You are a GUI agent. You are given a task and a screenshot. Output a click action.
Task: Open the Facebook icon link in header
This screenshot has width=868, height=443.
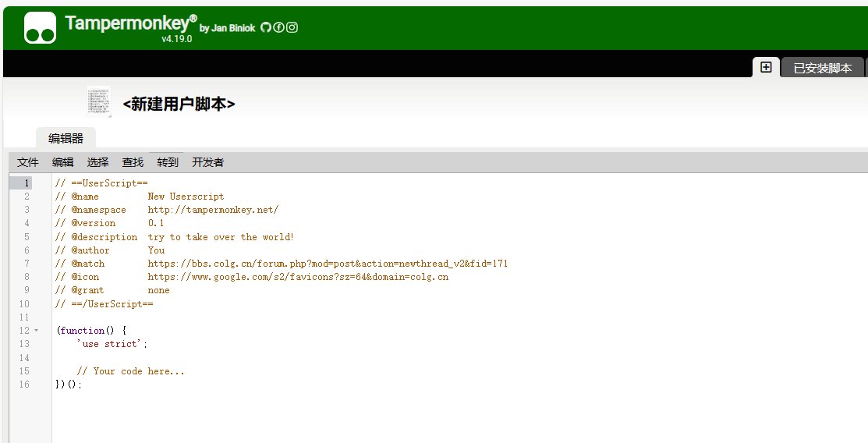pos(279,27)
